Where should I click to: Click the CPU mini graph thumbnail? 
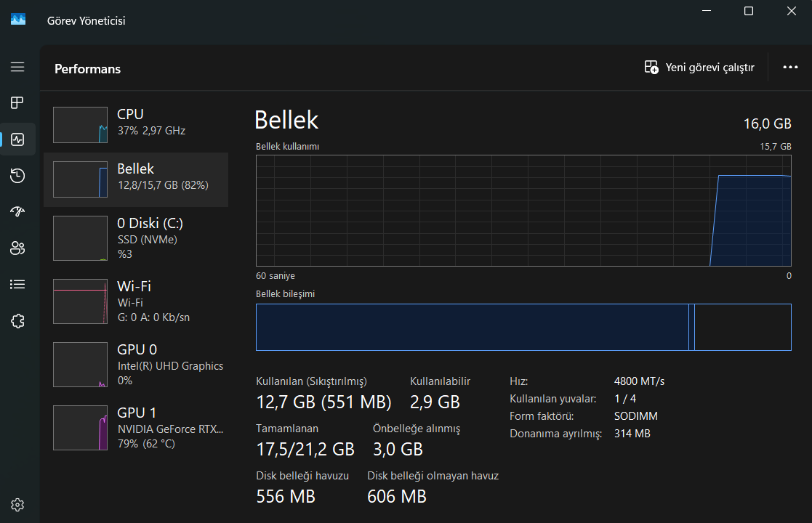pos(80,125)
